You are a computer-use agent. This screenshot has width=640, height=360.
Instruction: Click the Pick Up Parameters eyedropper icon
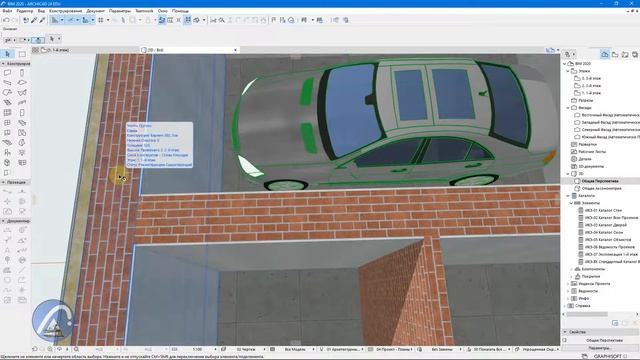click(x=34, y=20)
